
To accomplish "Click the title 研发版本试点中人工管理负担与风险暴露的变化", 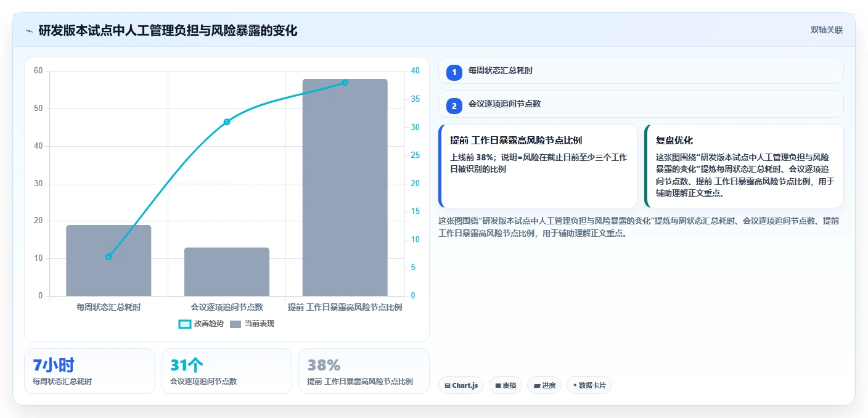I will click(x=168, y=30).
